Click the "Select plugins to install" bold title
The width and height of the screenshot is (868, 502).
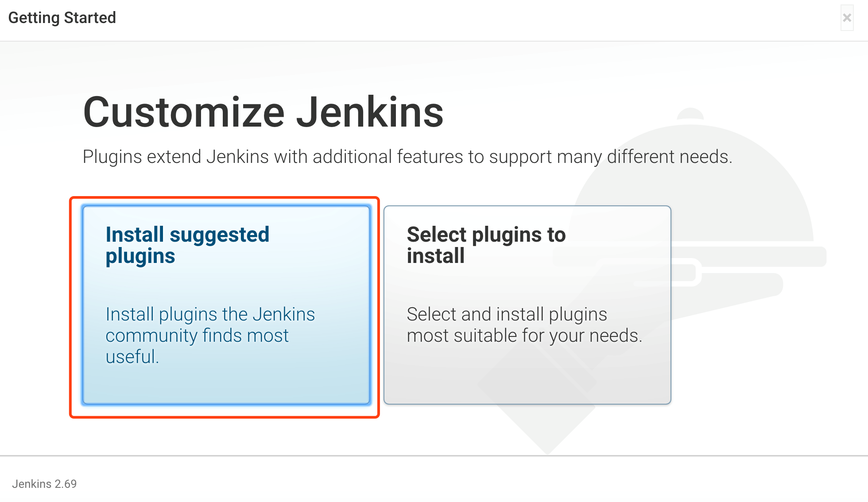486,245
